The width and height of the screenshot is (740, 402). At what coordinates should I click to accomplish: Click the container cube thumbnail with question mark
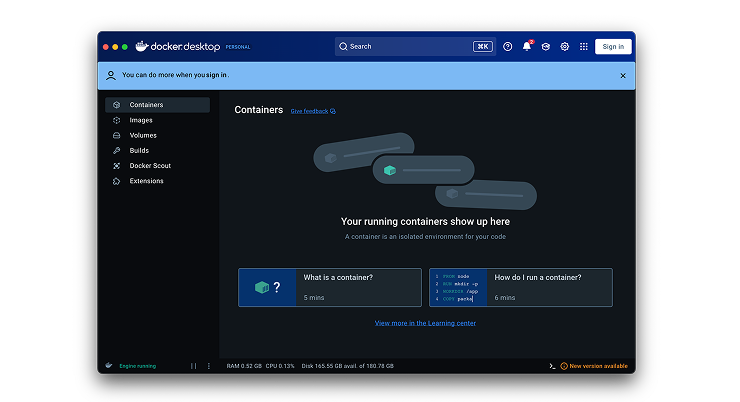point(268,287)
